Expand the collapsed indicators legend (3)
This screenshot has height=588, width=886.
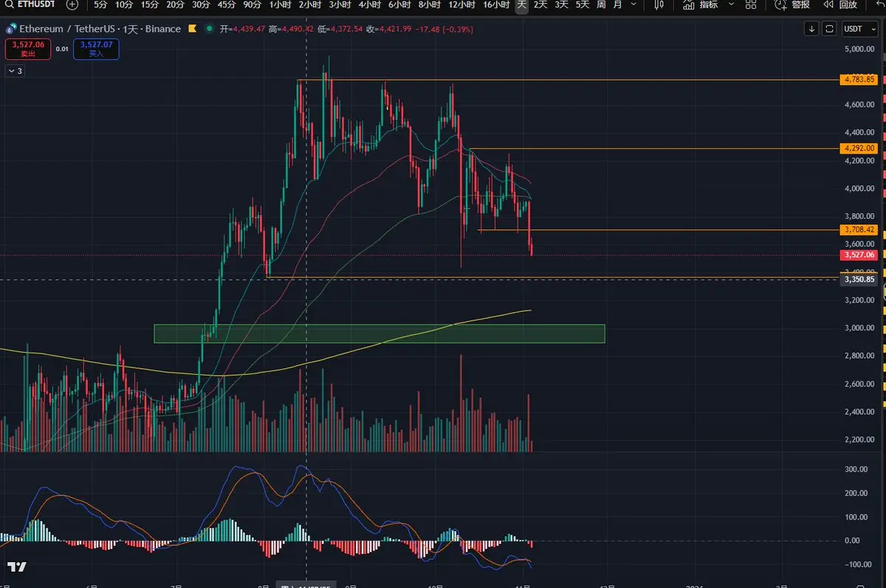pyautogui.click(x=15, y=71)
